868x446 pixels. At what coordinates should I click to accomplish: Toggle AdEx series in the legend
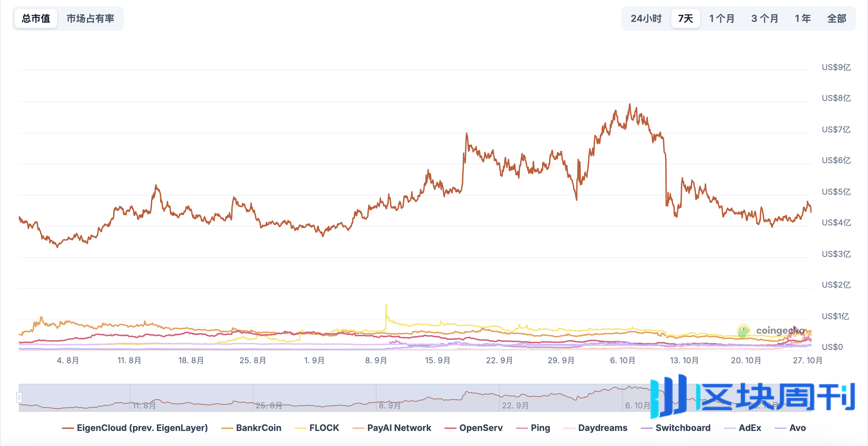pyautogui.click(x=750, y=428)
